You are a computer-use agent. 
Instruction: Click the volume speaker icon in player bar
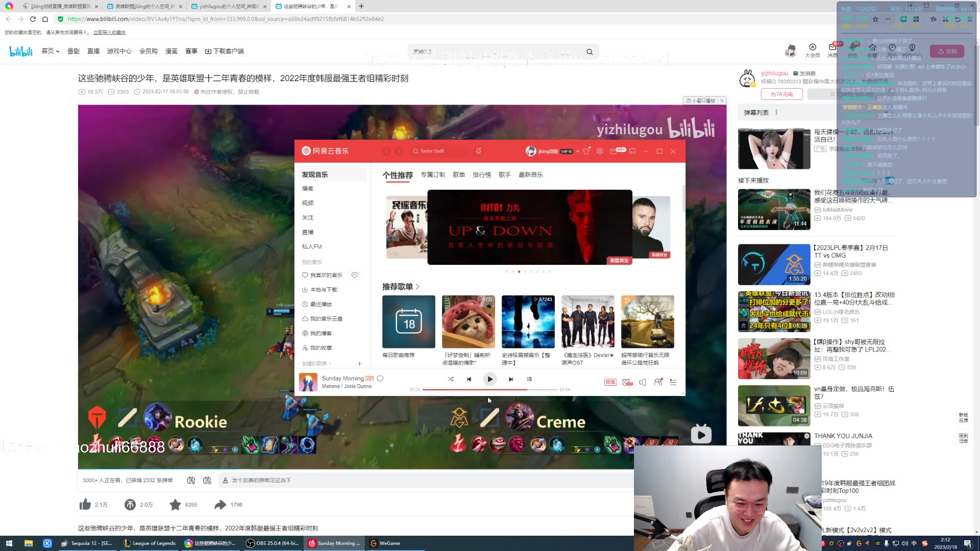(x=643, y=382)
